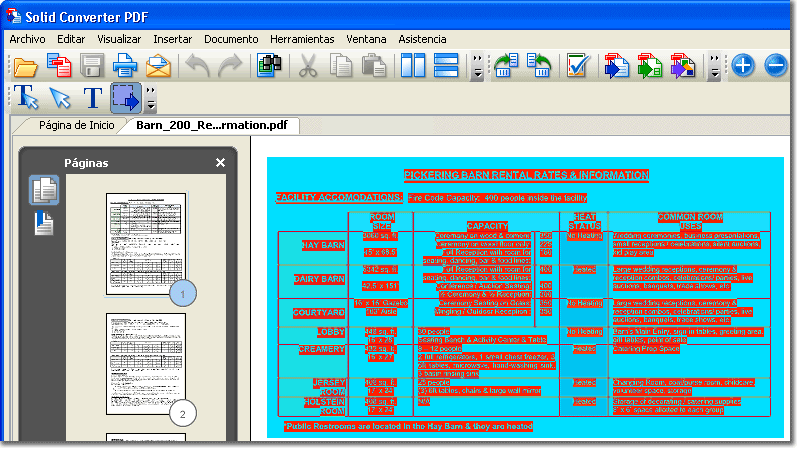Viewport: 800px width, 451px height.
Task: Click the binoculars search icon
Action: [x=268, y=67]
